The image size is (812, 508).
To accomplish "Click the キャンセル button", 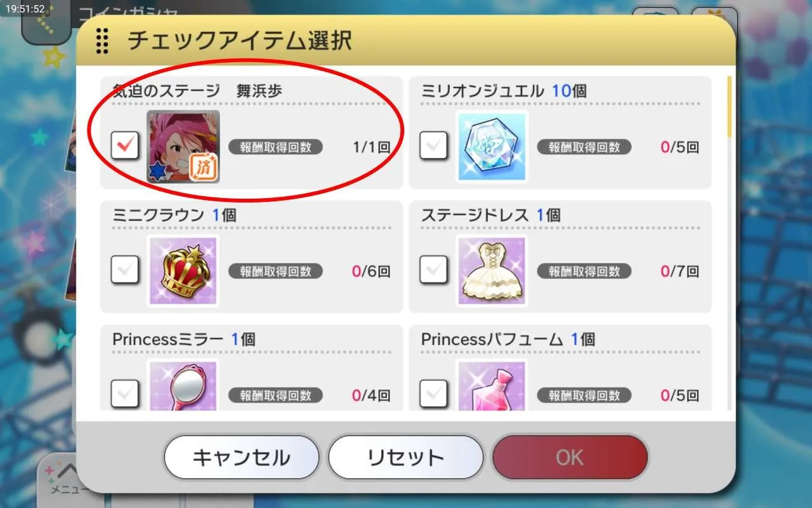I will pos(241,457).
